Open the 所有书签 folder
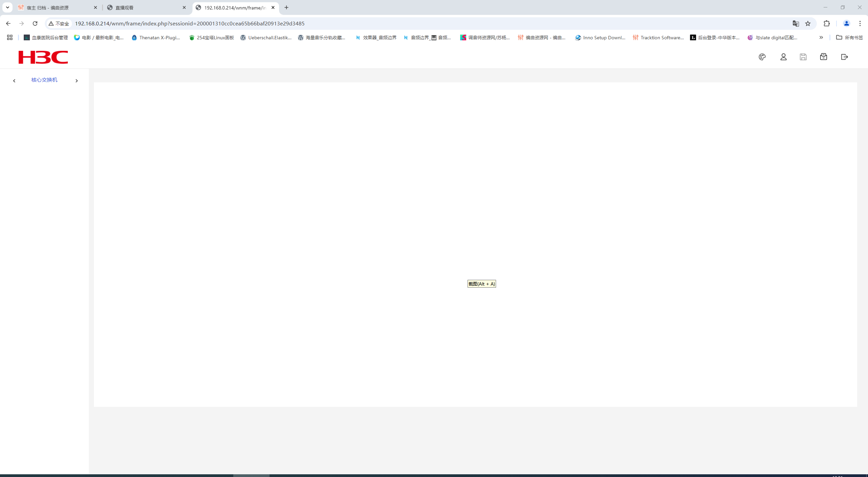Screen dimensions: 868x477 [849, 38]
